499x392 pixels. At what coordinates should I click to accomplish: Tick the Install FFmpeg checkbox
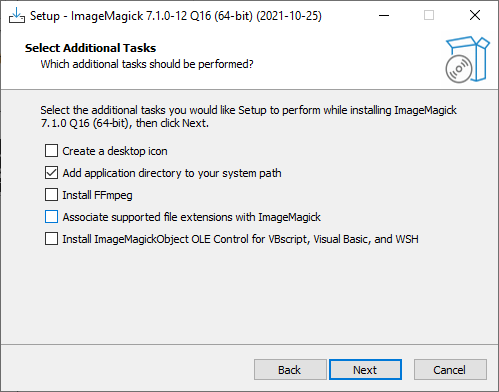click(51, 195)
